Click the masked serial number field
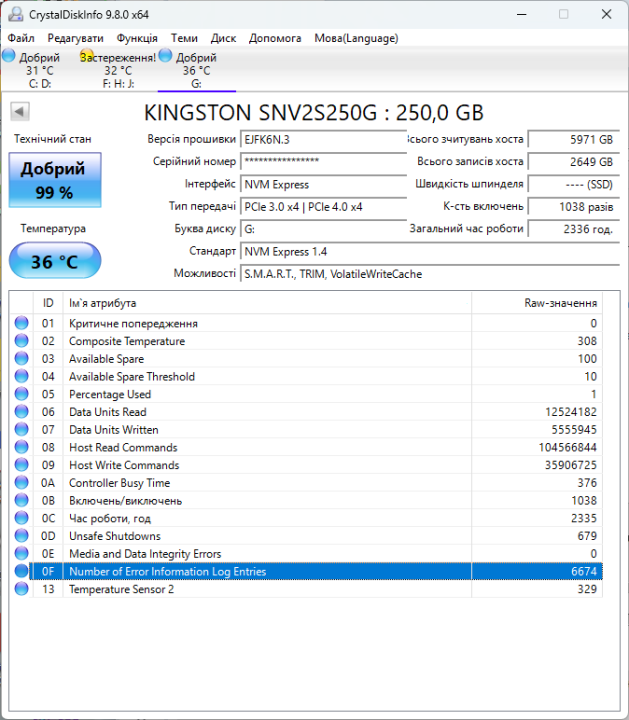 point(324,162)
